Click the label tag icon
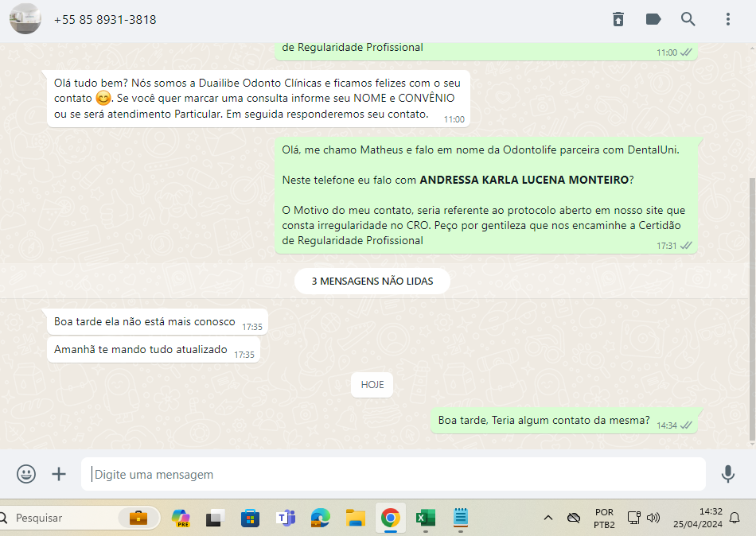Viewport: 756px width, 536px height. 653,19
